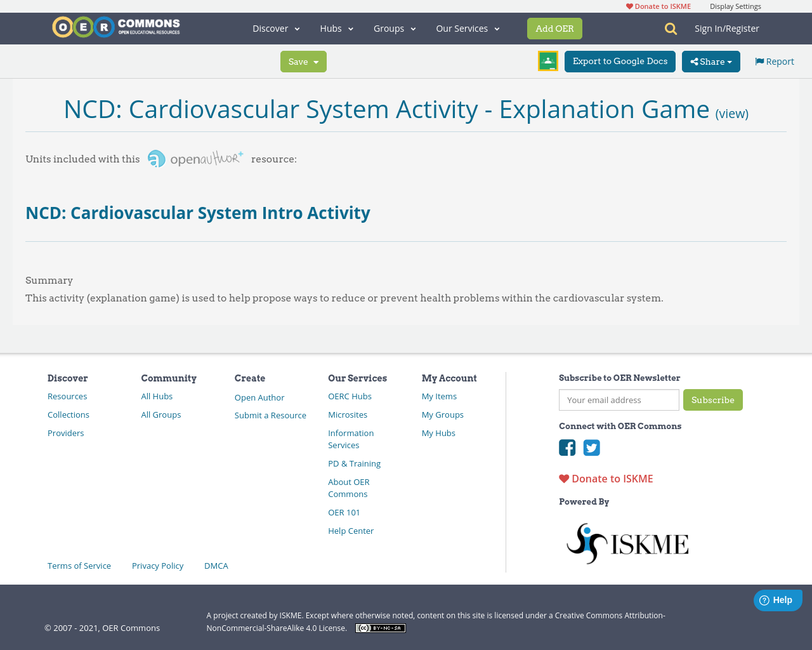Open the Hubs menu
Image resolution: width=812 pixels, height=650 pixels.
click(336, 28)
